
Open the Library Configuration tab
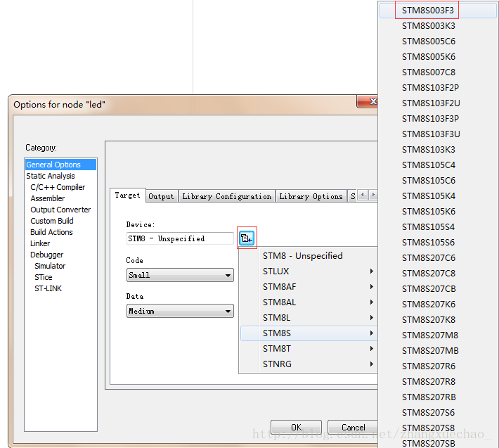[226, 196]
